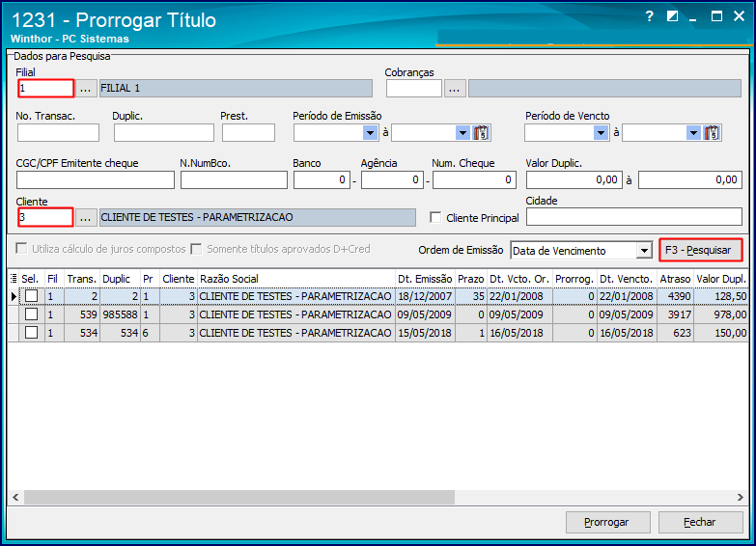The image size is (756, 546).
Task: Open calendar icon for Período de Emissão
Action: coord(481,132)
